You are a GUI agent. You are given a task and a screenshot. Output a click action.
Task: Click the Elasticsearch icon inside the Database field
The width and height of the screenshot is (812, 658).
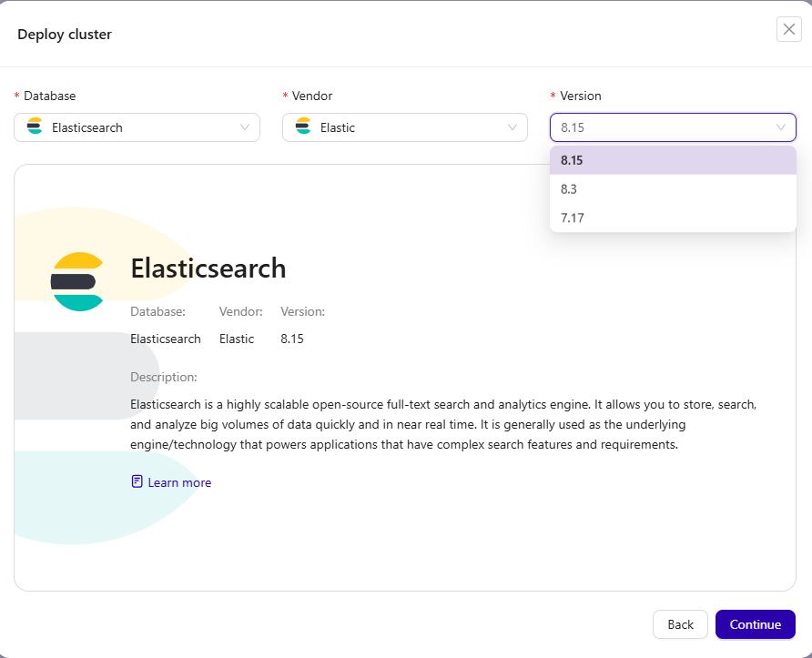34,127
